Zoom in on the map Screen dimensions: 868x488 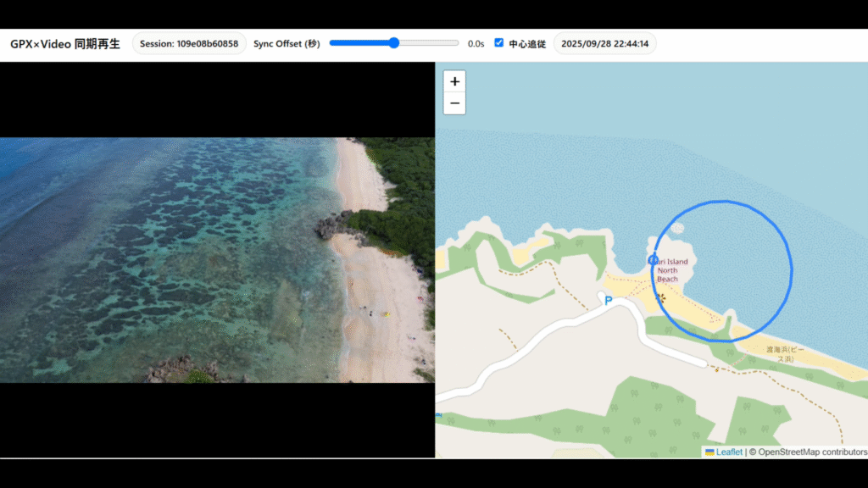(x=455, y=81)
